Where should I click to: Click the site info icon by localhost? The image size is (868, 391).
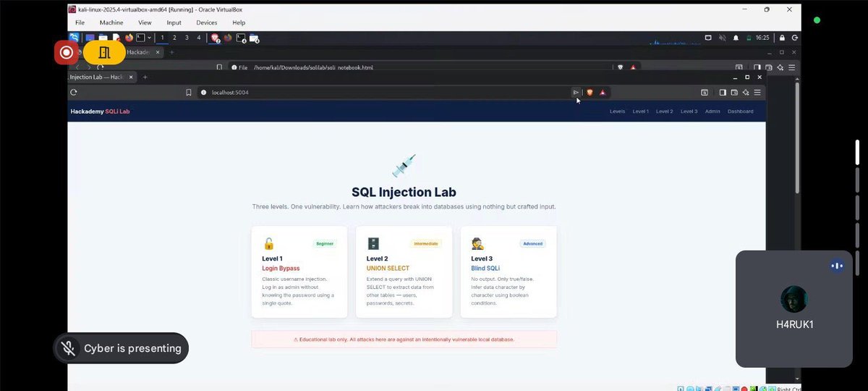point(204,92)
